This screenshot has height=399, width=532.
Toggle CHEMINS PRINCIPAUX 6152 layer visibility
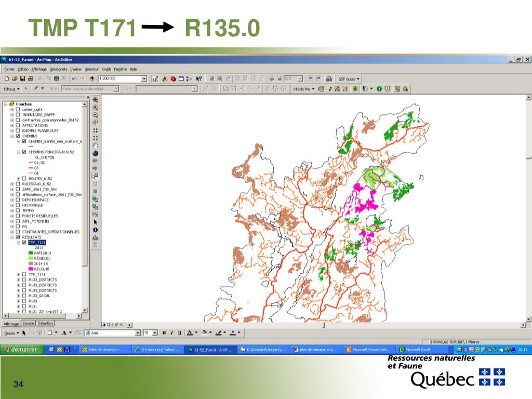click(24, 152)
